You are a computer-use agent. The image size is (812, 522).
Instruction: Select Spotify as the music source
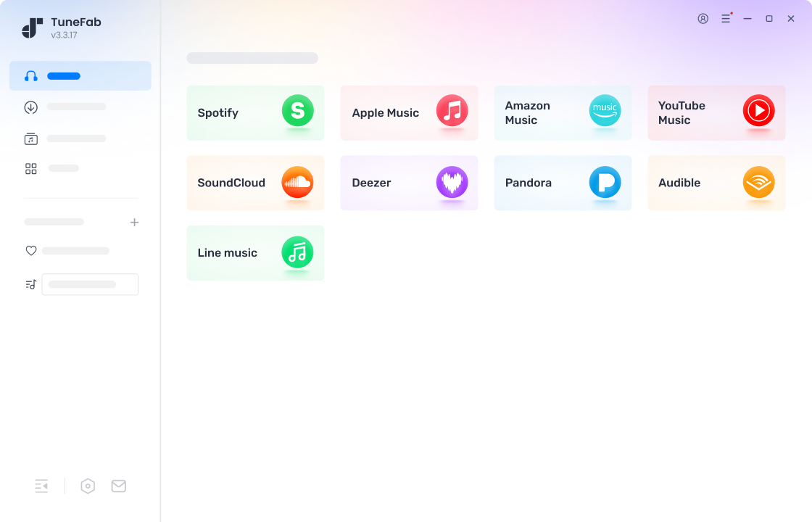pos(255,113)
